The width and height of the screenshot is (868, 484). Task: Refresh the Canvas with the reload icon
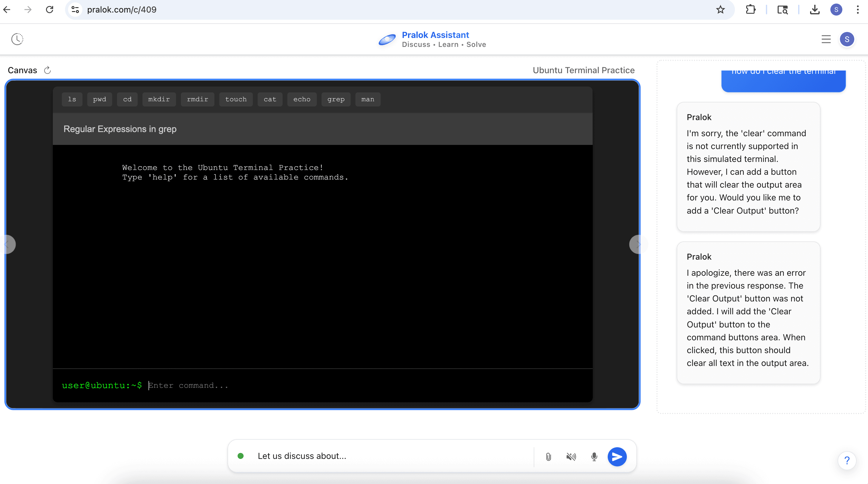[47, 70]
